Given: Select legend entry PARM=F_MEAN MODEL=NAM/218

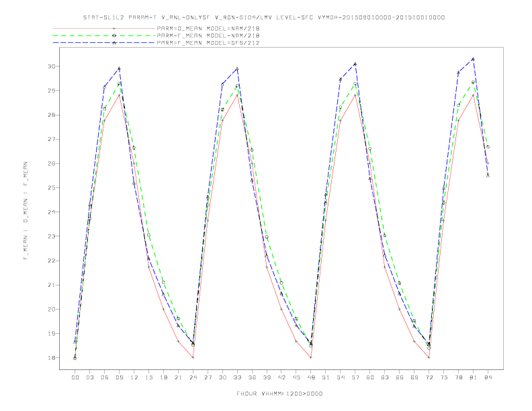Looking at the screenshot, I should 208,36.
